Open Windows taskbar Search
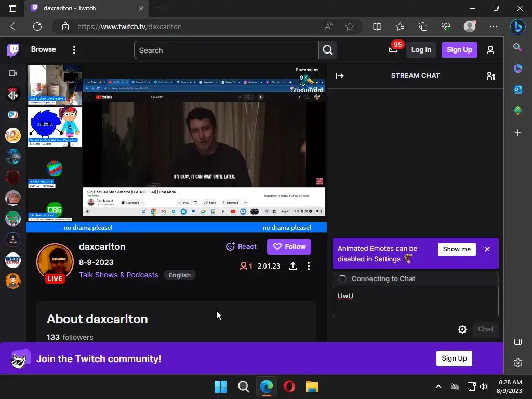 [243, 387]
